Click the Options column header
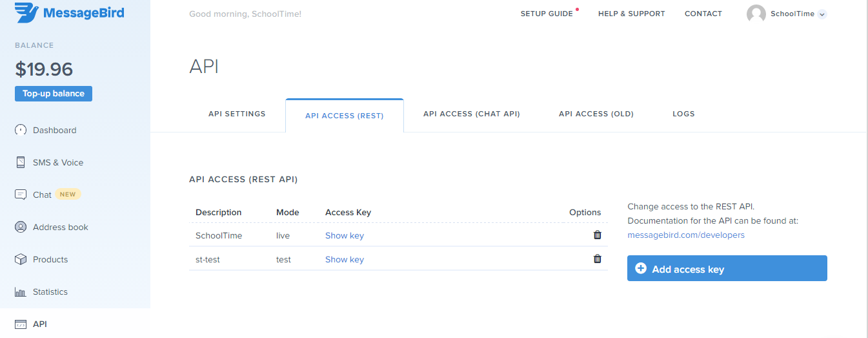Image resolution: width=868 pixels, height=338 pixels. pos(585,213)
